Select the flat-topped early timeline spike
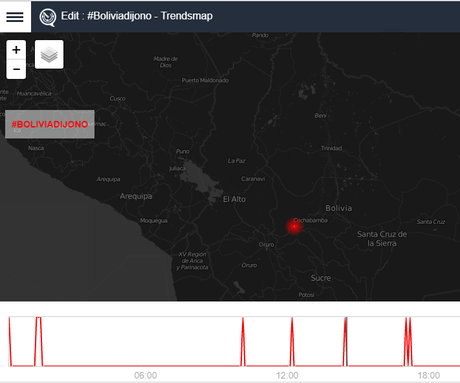 (x=39, y=342)
